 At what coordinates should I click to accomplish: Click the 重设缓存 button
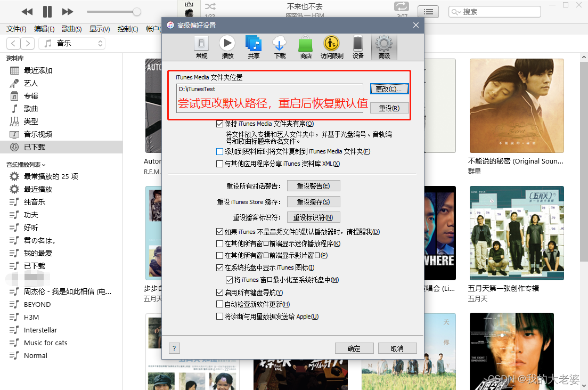tap(314, 202)
